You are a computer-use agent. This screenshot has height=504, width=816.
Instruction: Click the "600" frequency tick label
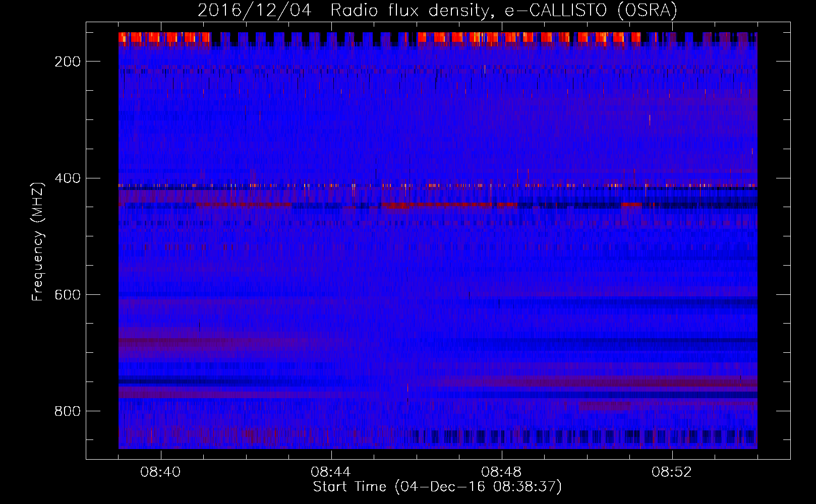tap(68, 295)
